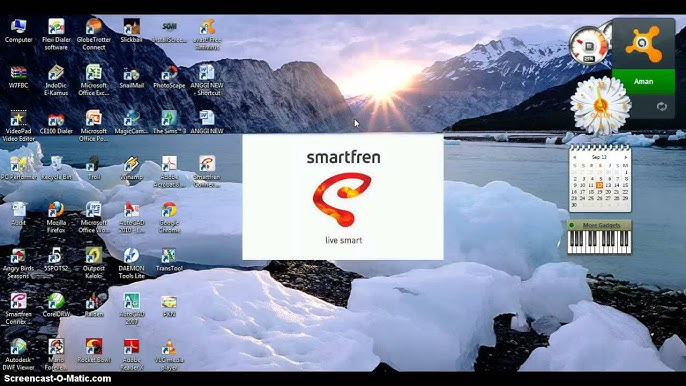The width and height of the screenshot is (686, 386).
Task: Launch Flexi Dialer software shortcut
Action: pos(56,34)
